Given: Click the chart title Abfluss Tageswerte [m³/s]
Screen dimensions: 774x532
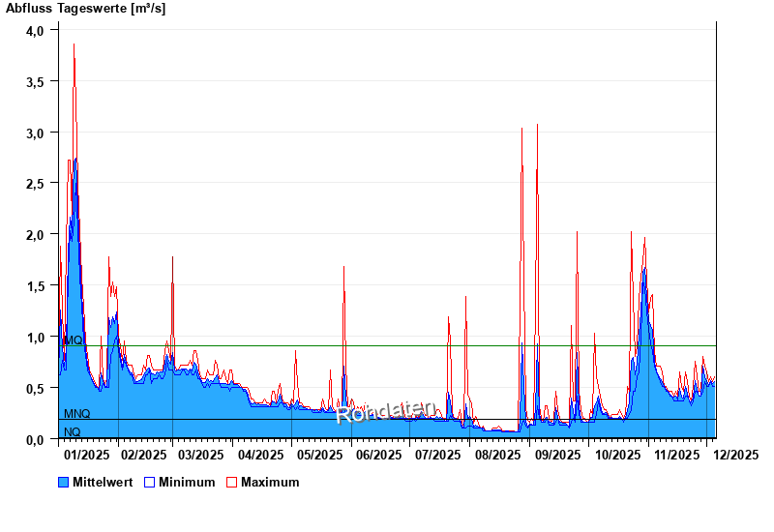Looking at the screenshot, I should coord(86,9).
